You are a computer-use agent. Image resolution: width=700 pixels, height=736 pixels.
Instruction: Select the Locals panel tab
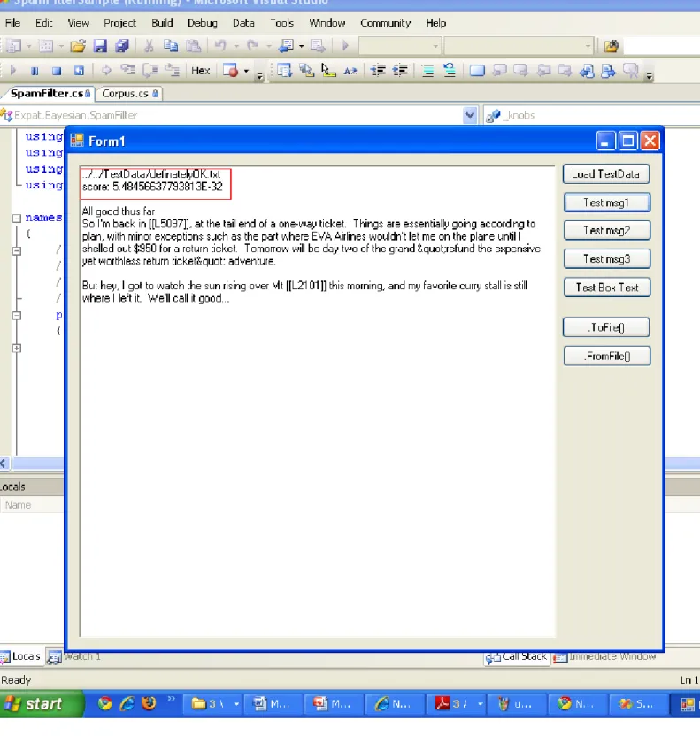pos(21,656)
